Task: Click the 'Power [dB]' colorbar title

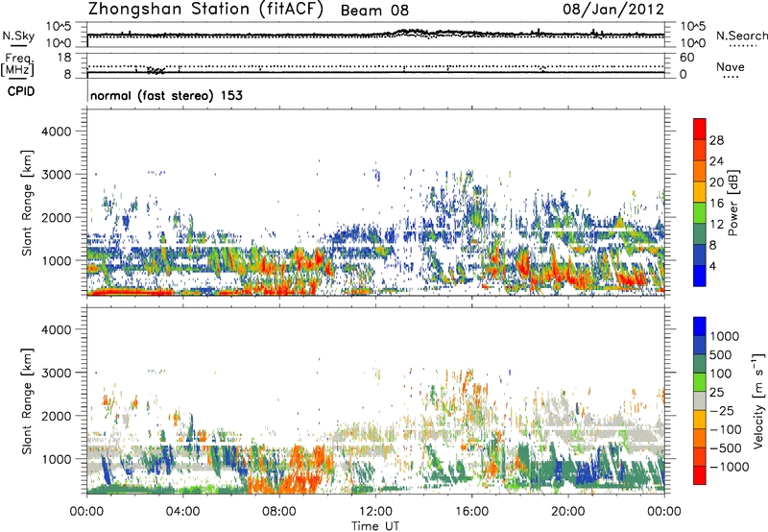Action: [x=732, y=203]
